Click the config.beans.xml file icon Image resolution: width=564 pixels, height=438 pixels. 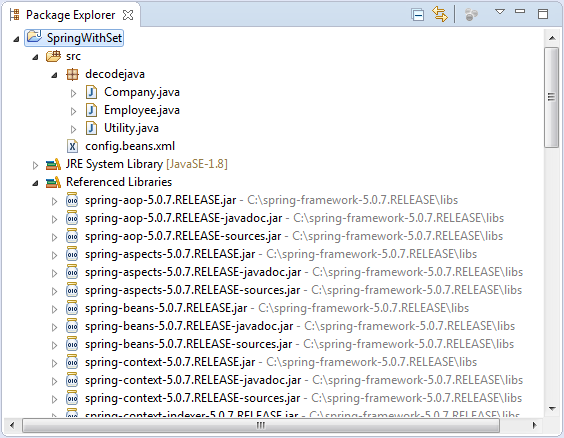[72, 146]
